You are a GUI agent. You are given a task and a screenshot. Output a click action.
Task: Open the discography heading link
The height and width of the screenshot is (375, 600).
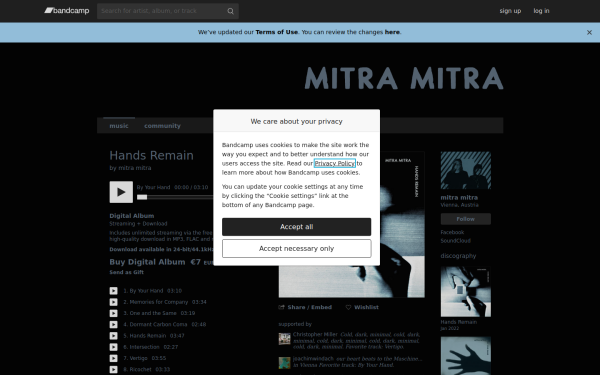coord(458,256)
